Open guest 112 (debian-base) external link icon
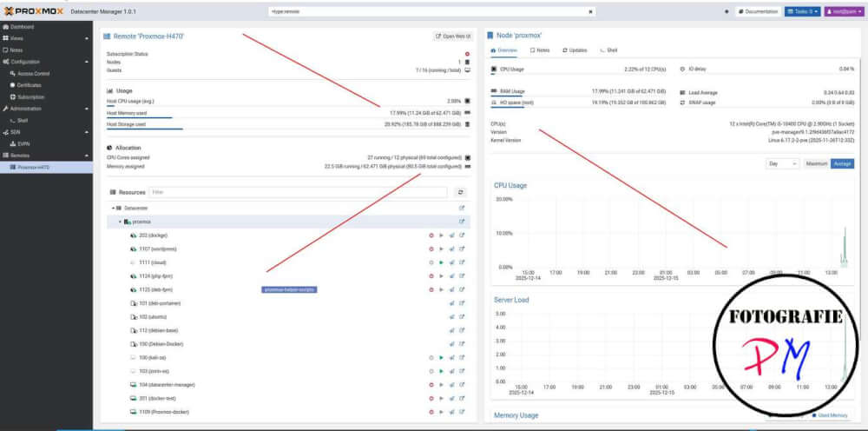Image resolution: width=868 pixels, height=431 pixels. pyautogui.click(x=462, y=331)
